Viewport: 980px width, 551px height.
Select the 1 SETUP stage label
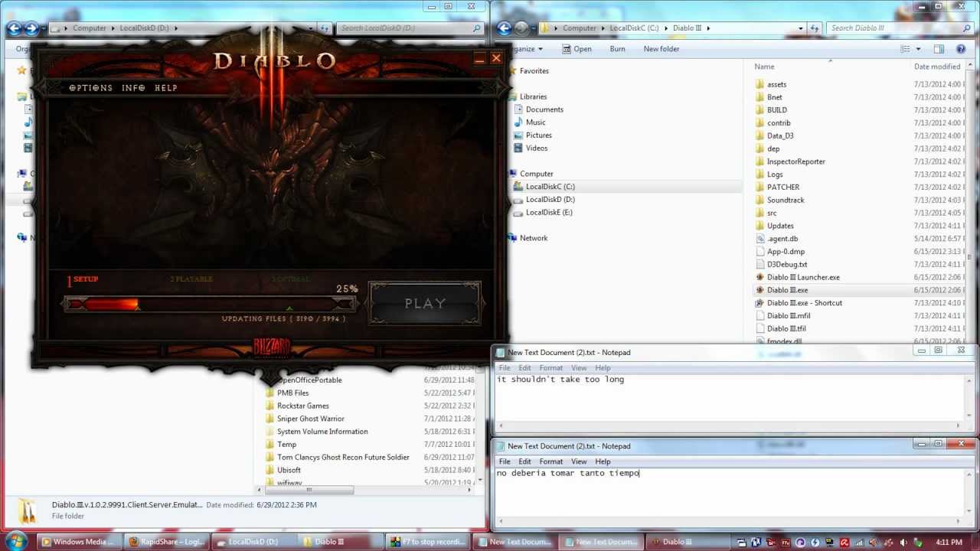[x=83, y=279]
